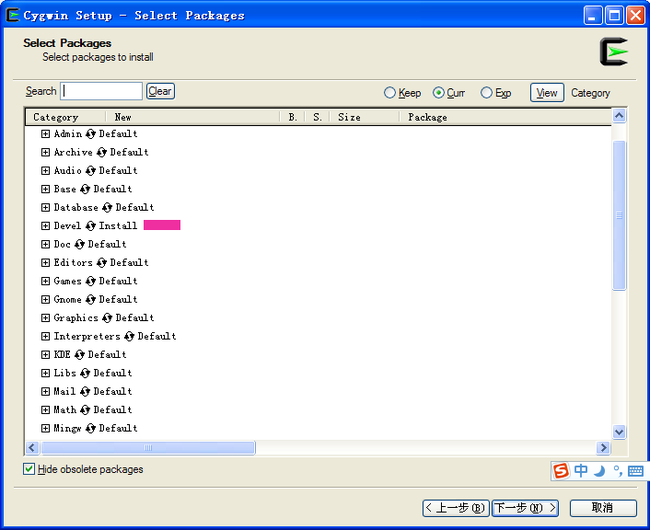Proceed with 下一步(N) button
The height and width of the screenshot is (530, 650).
point(525,508)
